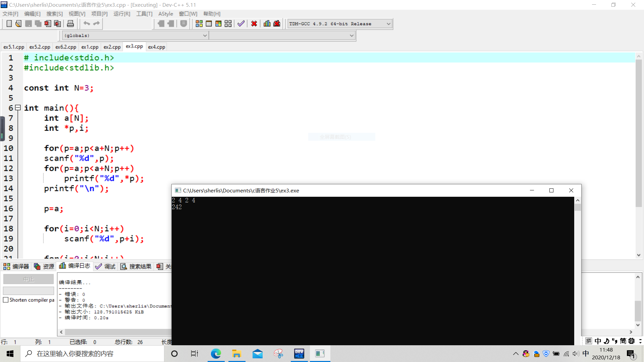This screenshot has width=644, height=362.
Task: Expand the (globals) scope dropdown
Action: click(205, 36)
